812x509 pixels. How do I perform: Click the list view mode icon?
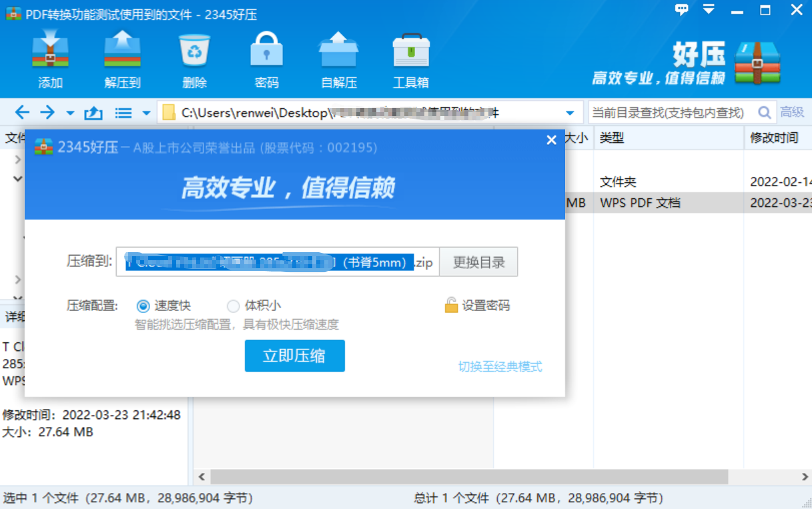[123, 113]
